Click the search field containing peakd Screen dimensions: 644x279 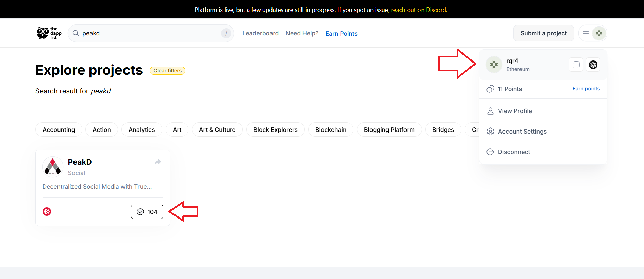point(151,33)
